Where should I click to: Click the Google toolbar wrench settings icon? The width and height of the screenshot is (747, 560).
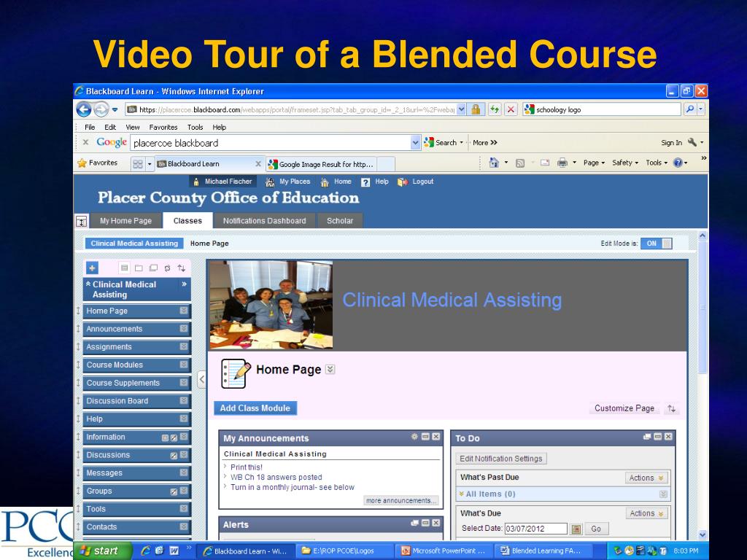point(692,142)
